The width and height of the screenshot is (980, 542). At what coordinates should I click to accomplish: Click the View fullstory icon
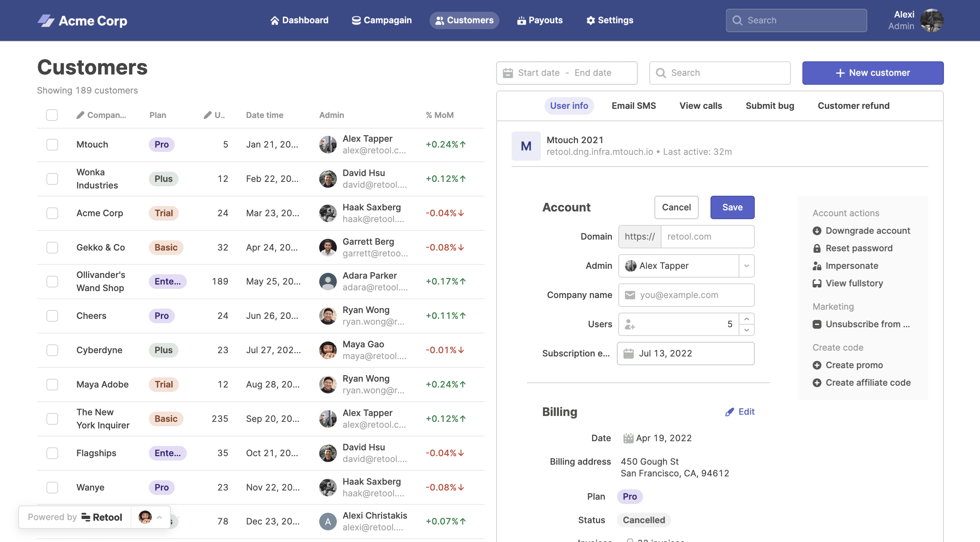(817, 283)
